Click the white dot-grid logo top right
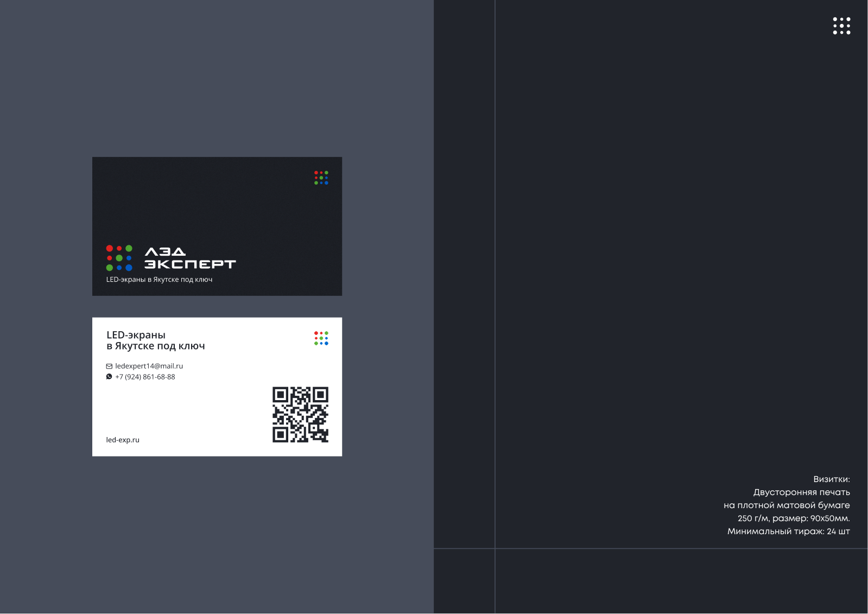Image resolution: width=868 pixels, height=614 pixels. 841,26
